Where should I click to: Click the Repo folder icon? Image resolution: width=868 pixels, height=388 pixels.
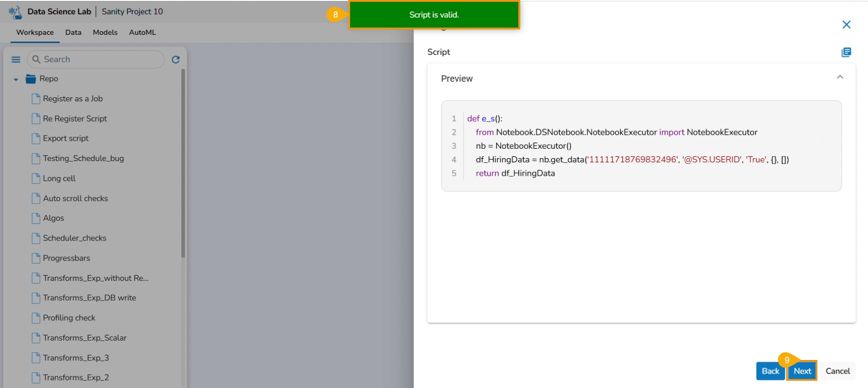31,79
